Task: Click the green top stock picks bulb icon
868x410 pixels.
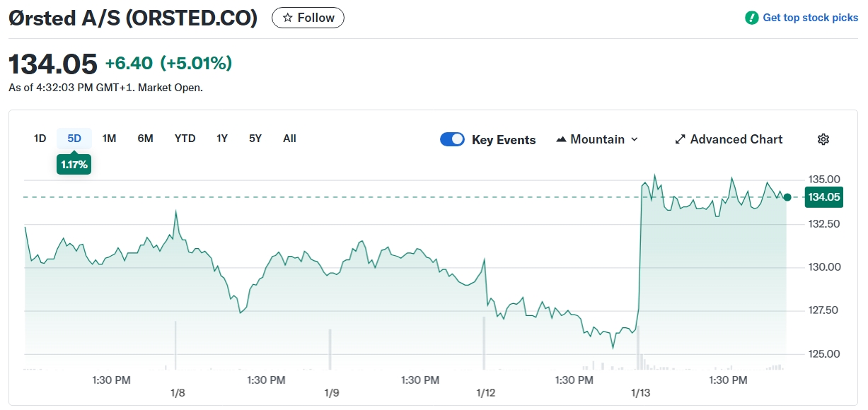Action: [752, 18]
